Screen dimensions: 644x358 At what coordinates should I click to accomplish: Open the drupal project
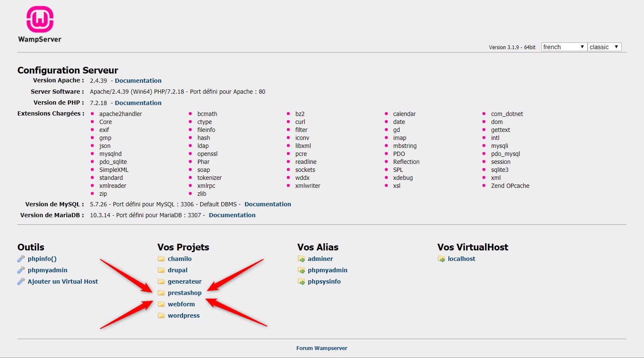[x=178, y=270]
